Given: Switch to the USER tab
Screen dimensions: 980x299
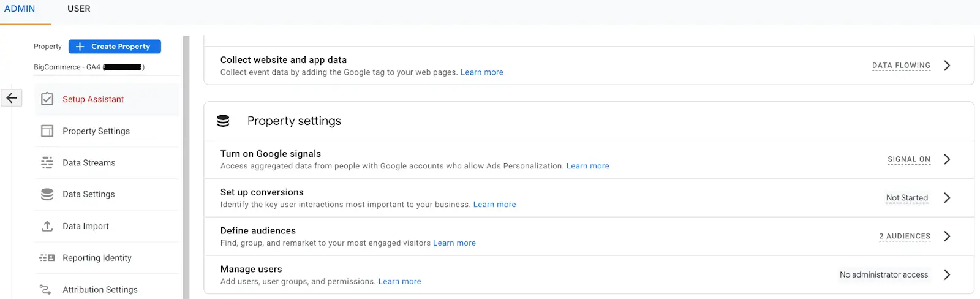Looking at the screenshot, I should 79,9.
